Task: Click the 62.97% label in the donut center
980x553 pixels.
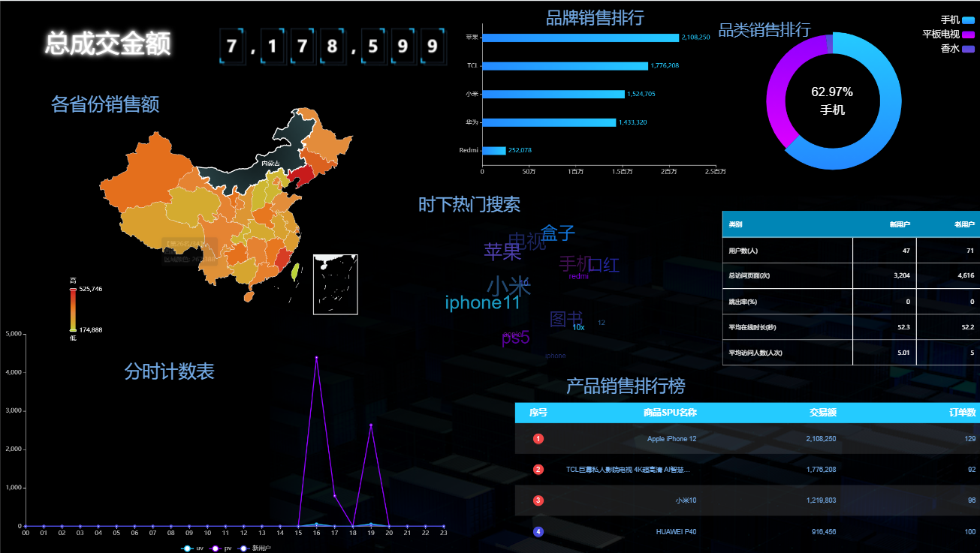Action: [832, 92]
